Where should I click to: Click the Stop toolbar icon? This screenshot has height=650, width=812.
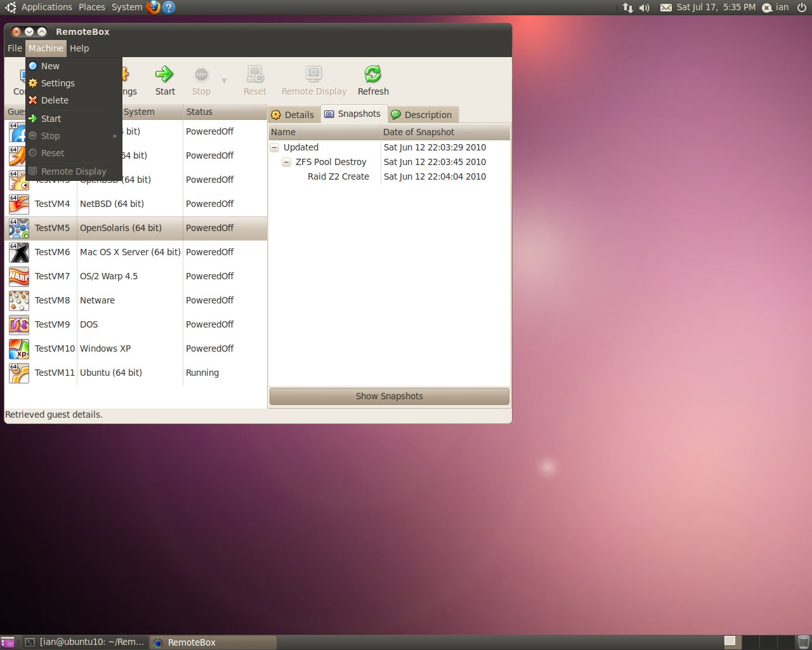click(x=201, y=74)
